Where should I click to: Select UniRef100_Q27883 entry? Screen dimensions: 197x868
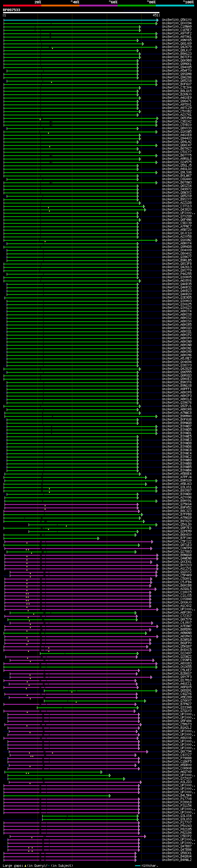coord(176,551)
